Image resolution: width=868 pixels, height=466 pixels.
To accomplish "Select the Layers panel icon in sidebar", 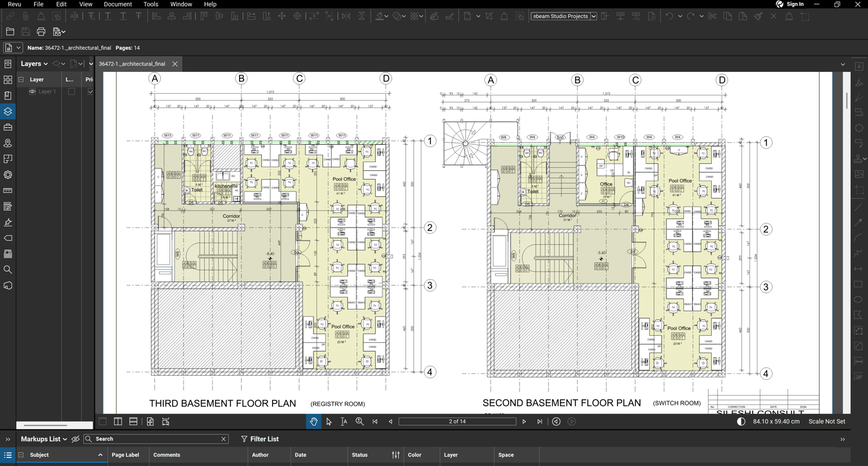I will (x=8, y=111).
